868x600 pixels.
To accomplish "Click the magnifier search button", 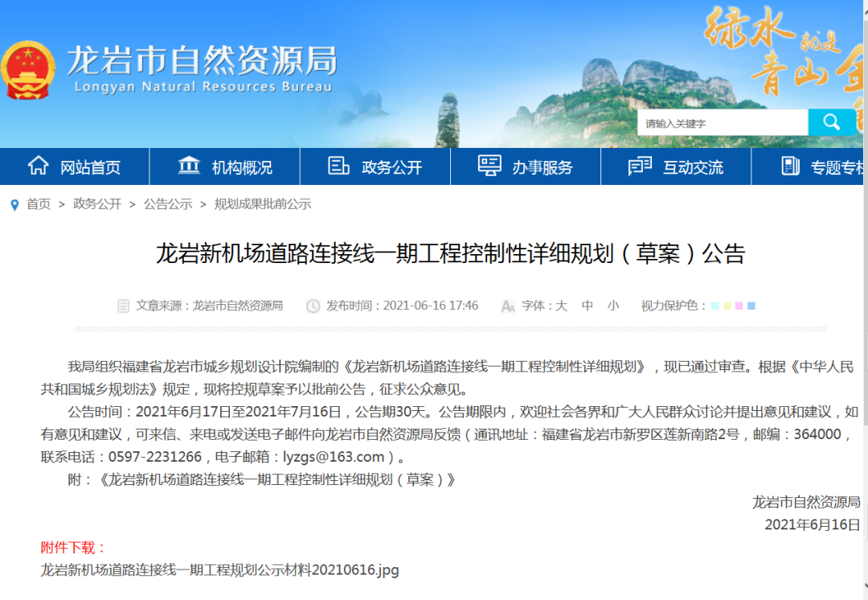I will click(832, 122).
